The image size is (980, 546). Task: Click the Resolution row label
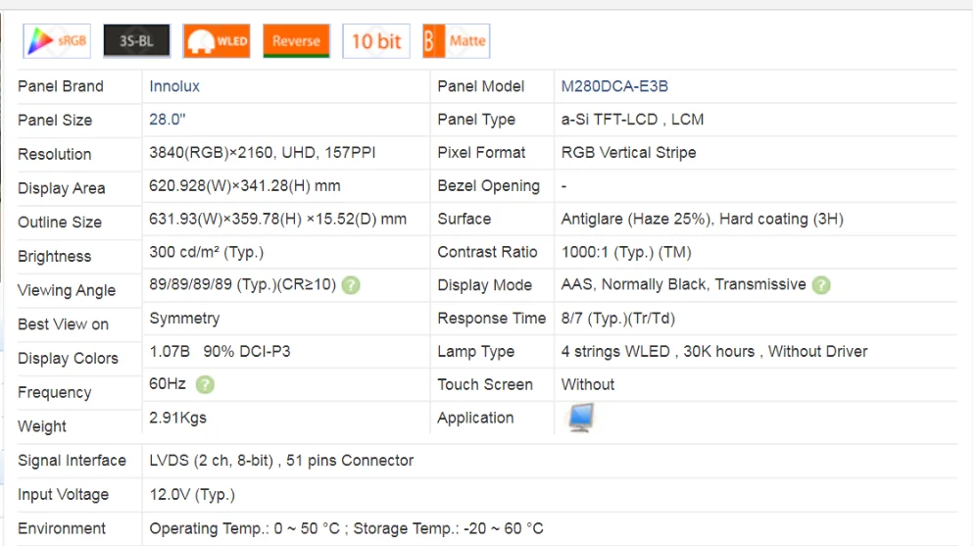pos(54,155)
